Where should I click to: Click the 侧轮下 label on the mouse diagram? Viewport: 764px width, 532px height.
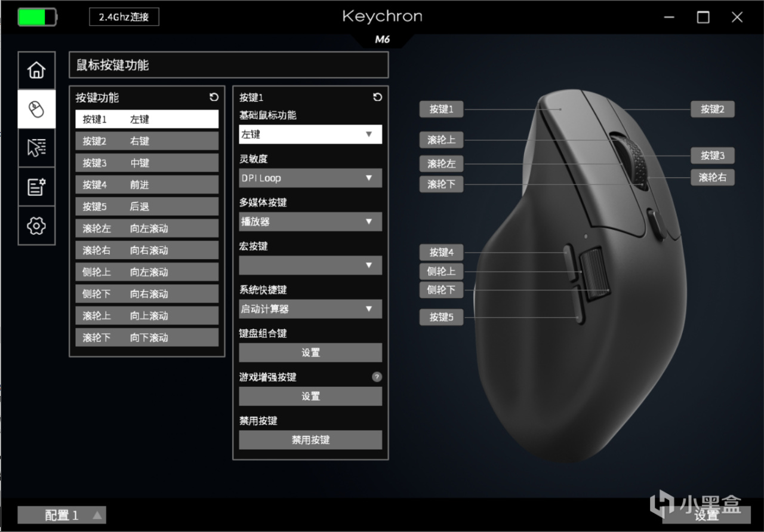(x=442, y=290)
